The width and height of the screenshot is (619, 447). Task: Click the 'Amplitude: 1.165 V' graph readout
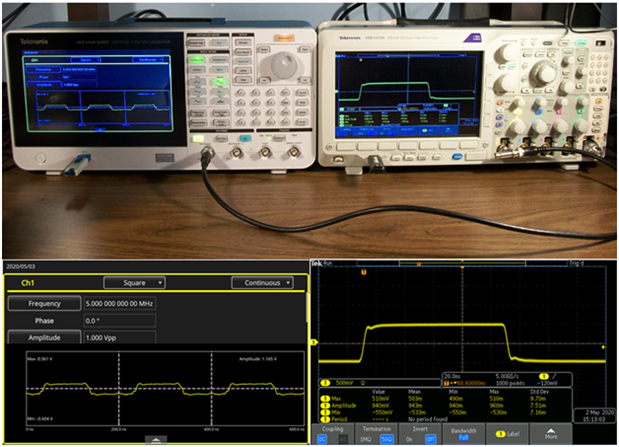click(x=258, y=359)
